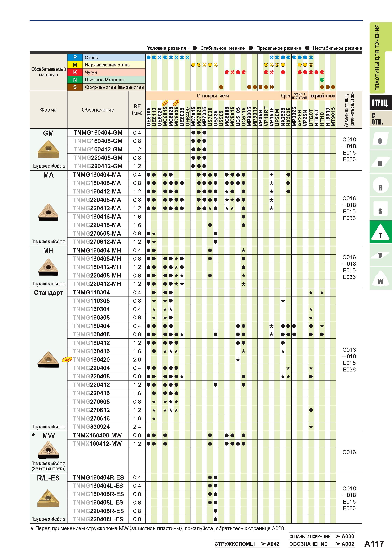Click the NEW badge above MC6015
Viewport: 392px width, 555px height.
click(165, 103)
